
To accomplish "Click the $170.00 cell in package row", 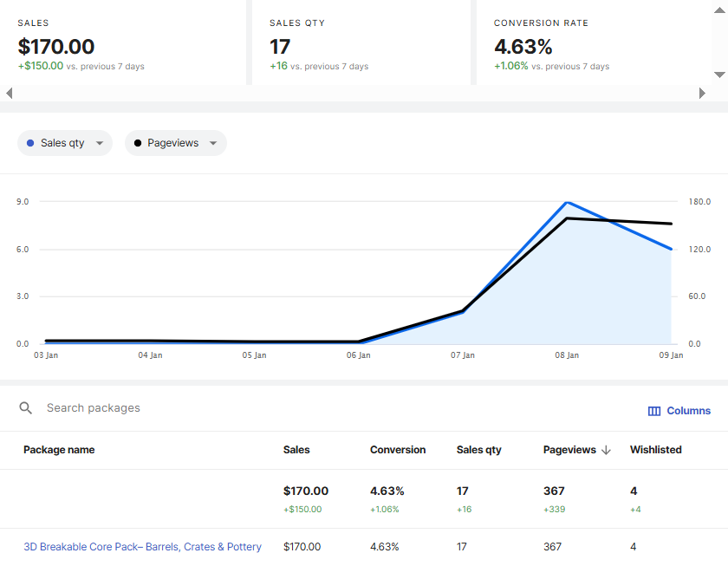I will [302, 547].
